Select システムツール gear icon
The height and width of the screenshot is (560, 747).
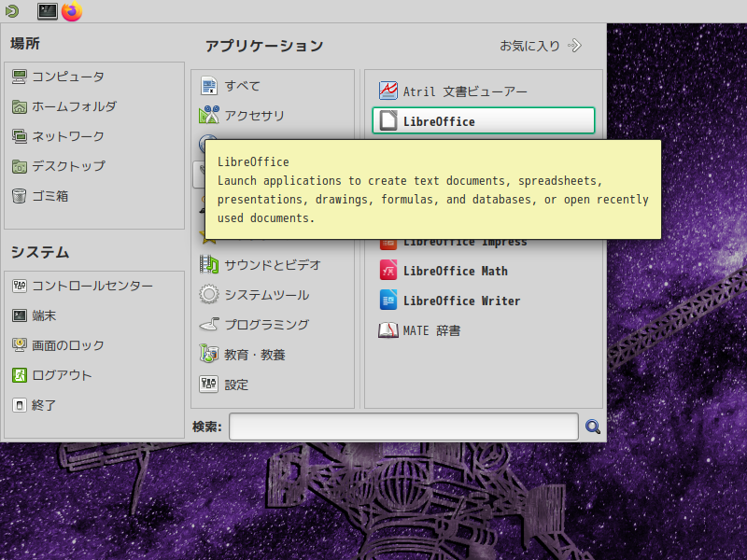tap(208, 294)
